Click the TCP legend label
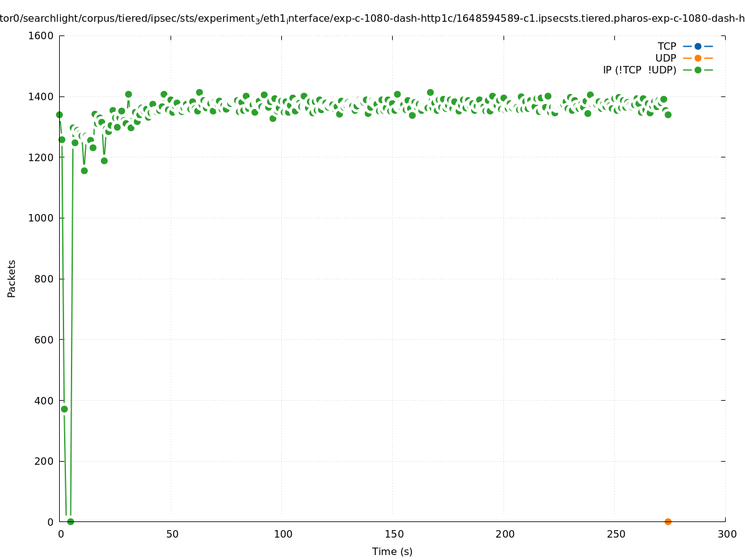The image size is (745, 560). pos(667,46)
